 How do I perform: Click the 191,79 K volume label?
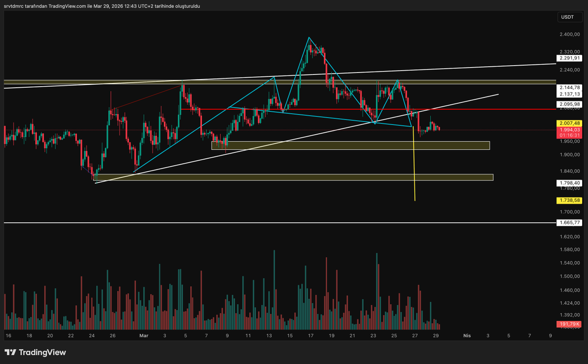[x=570, y=324]
